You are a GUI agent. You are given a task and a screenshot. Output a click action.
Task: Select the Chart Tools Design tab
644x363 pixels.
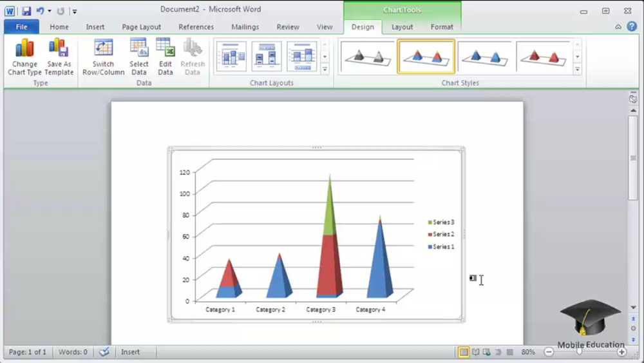point(363,26)
